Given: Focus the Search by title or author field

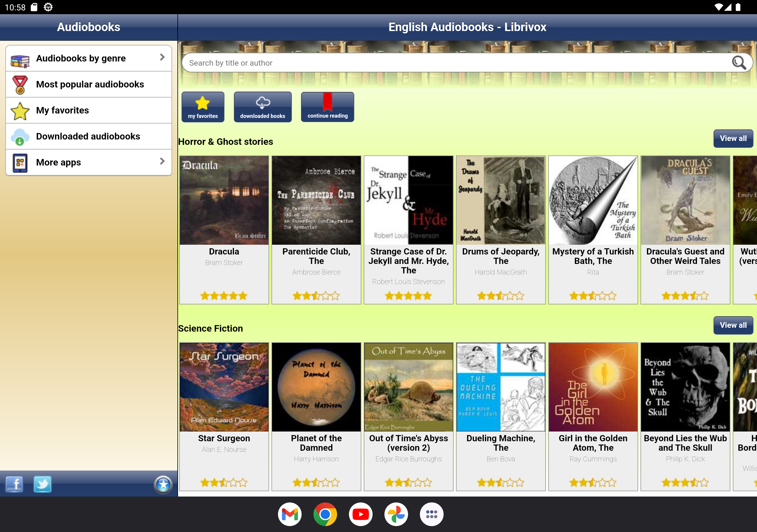Looking at the screenshot, I should pyautogui.click(x=467, y=63).
